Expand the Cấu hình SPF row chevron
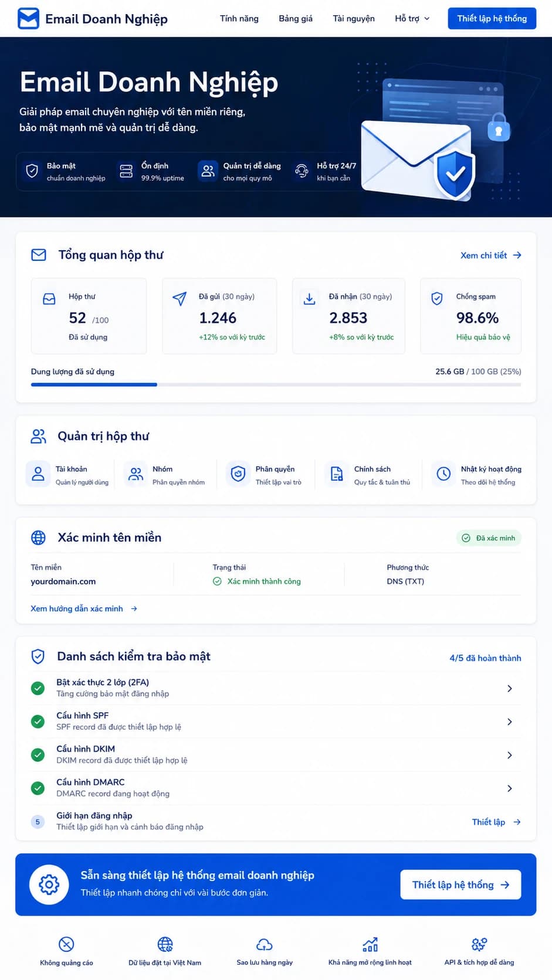Screen dimensions: 552x980 509,722
